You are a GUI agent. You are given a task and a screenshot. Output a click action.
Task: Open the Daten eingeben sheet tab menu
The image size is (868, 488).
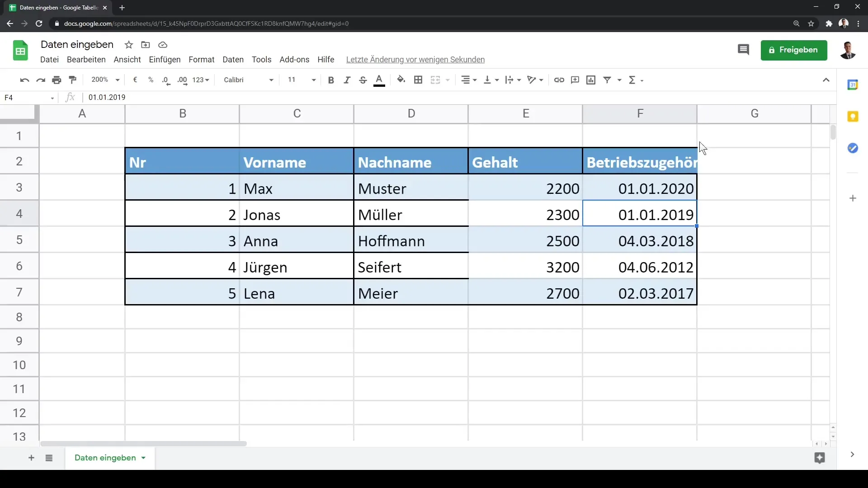click(143, 458)
